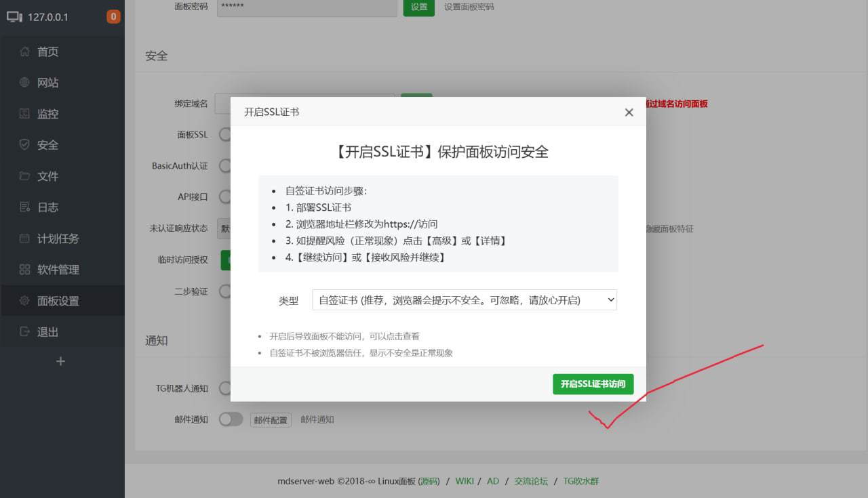
Task: Select 127.0.0.1 at the top left
Action: (x=47, y=18)
